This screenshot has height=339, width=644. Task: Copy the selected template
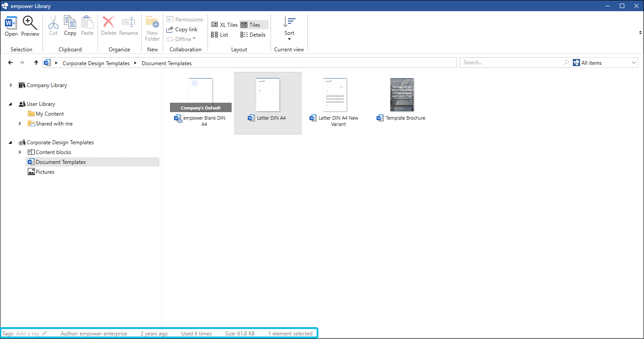(x=70, y=26)
